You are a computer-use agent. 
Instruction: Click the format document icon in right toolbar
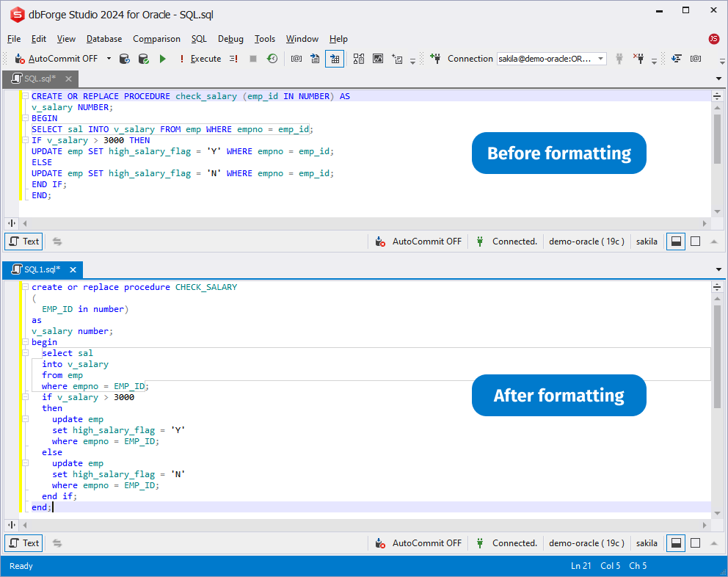677,59
